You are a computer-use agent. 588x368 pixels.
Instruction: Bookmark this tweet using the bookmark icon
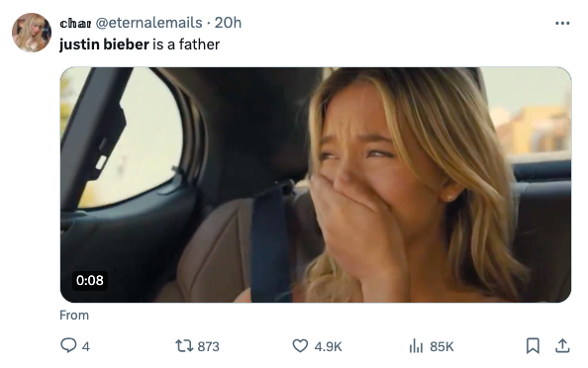[533, 346]
